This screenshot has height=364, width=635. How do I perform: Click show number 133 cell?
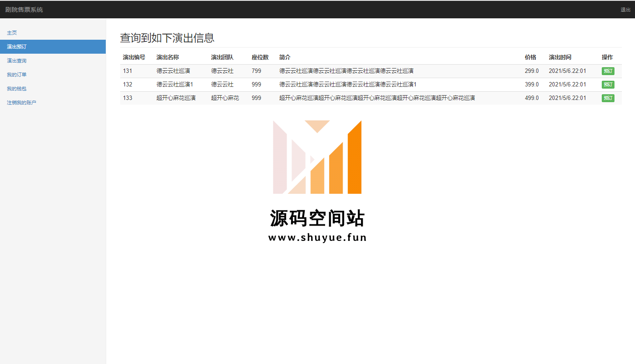(127, 98)
